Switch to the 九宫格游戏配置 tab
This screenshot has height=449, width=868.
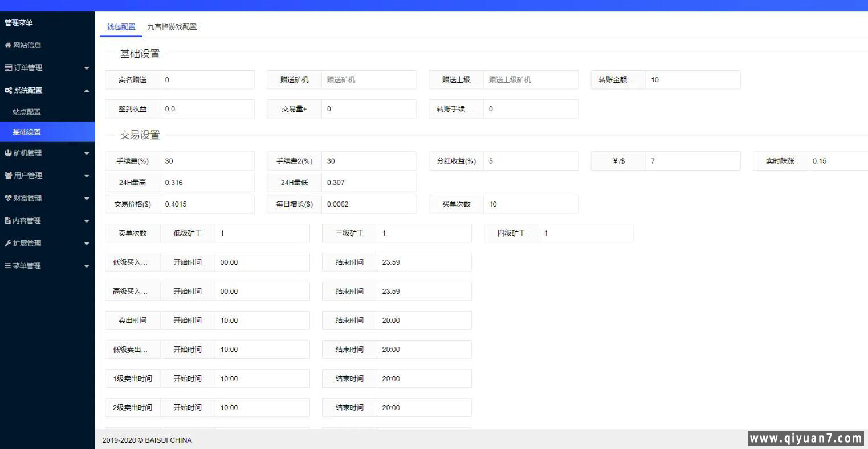172,27
